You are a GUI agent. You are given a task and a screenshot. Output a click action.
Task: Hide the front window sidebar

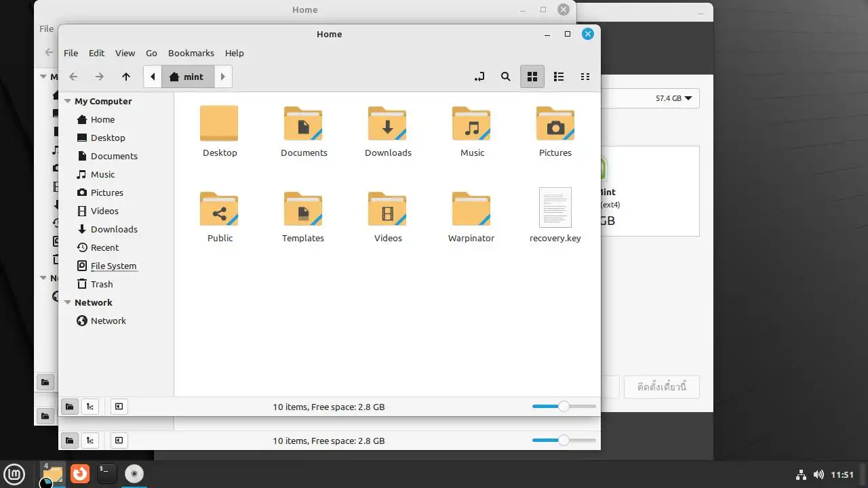point(119,407)
